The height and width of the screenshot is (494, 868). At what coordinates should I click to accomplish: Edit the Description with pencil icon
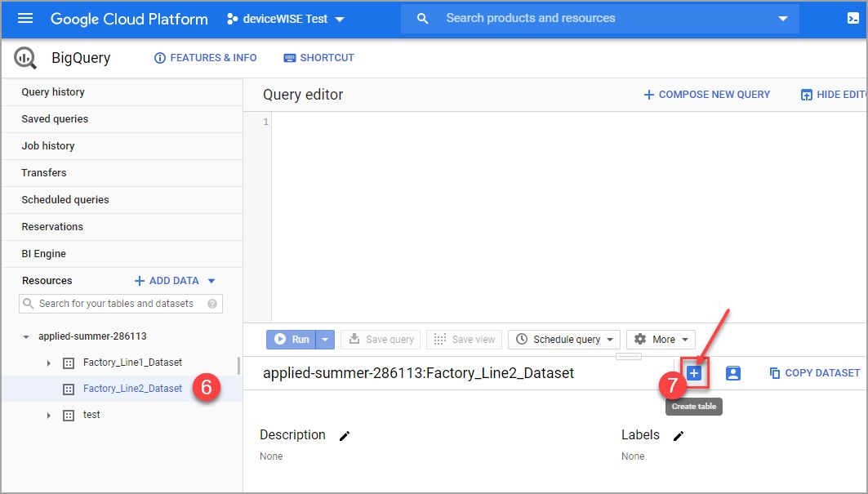[345, 436]
